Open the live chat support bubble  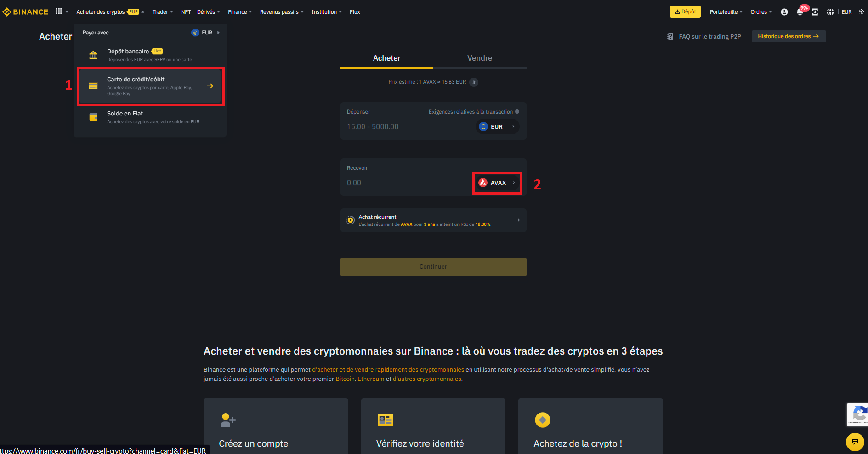[x=855, y=442]
